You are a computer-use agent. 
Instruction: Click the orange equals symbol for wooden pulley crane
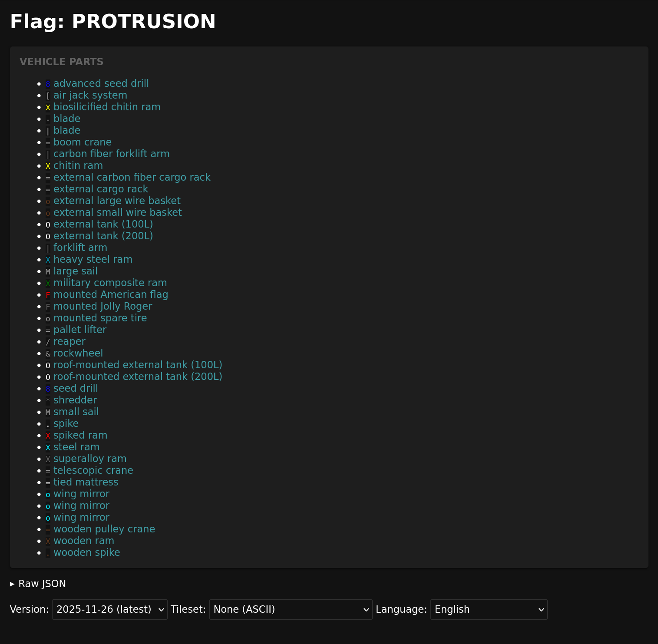pyautogui.click(x=48, y=529)
